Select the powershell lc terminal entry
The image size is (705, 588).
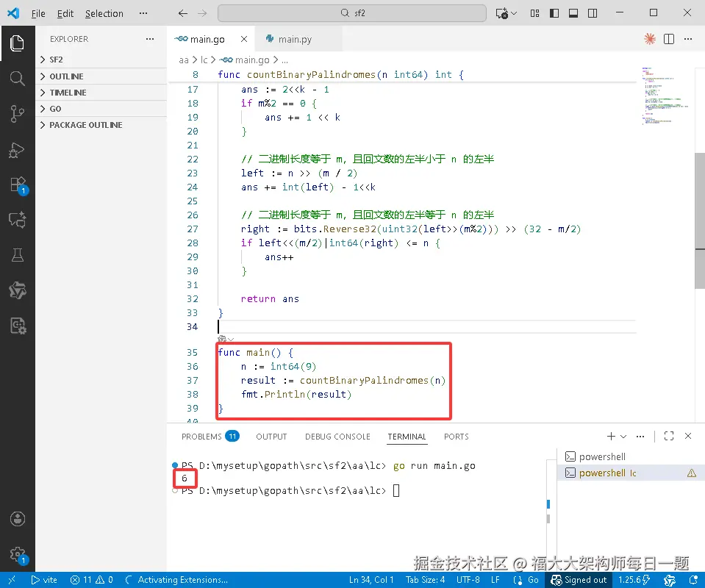coord(630,473)
